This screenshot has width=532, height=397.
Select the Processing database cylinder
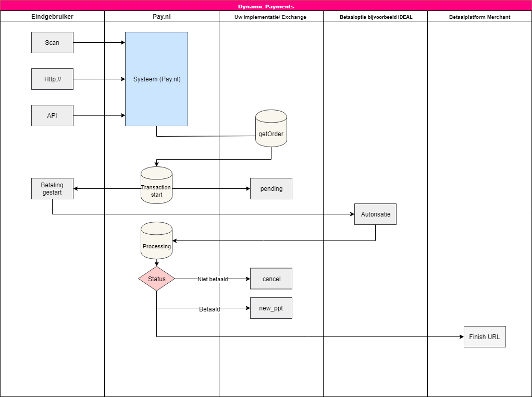click(x=156, y=241)
